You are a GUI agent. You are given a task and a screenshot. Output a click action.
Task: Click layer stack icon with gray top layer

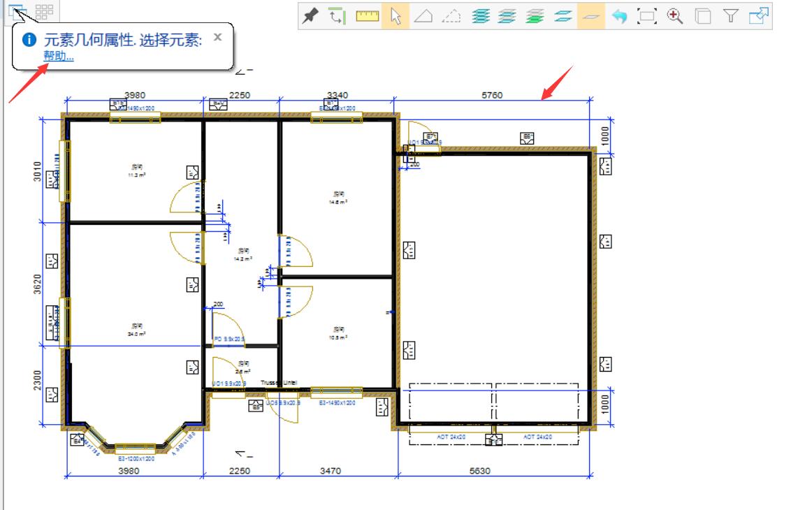coord(507,16)
